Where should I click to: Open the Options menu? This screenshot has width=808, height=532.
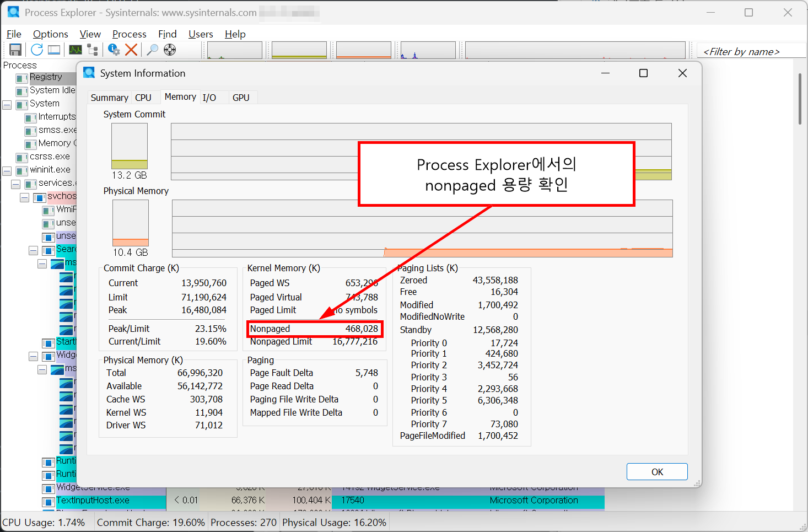tap(50, 34)
